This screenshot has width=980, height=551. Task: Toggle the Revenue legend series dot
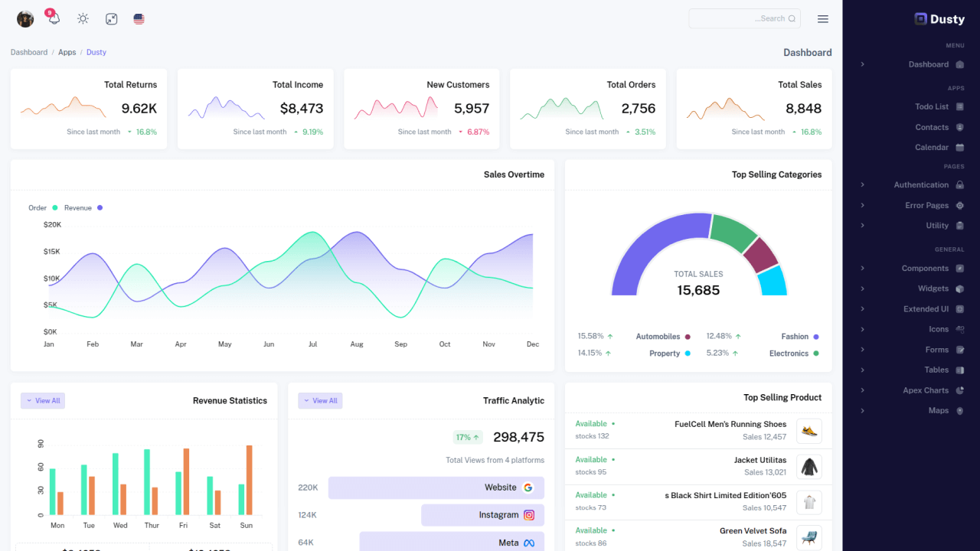[100, 207]
